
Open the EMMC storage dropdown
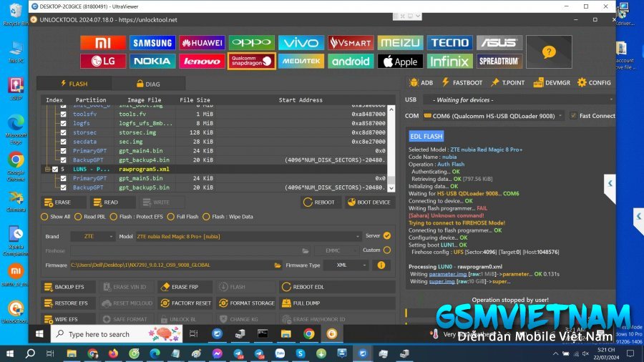point(336,250)
